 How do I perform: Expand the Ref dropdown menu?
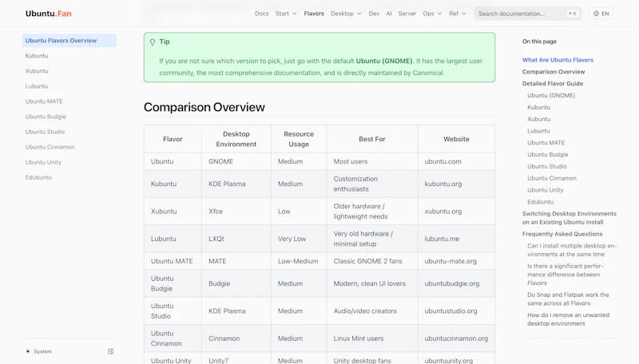[x=457, y=14]
